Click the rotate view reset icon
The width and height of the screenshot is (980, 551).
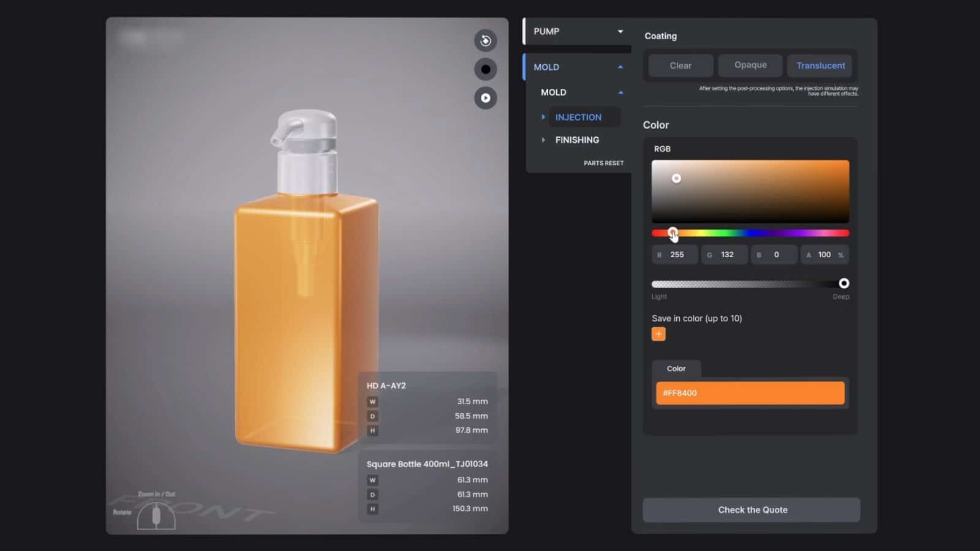485,40
